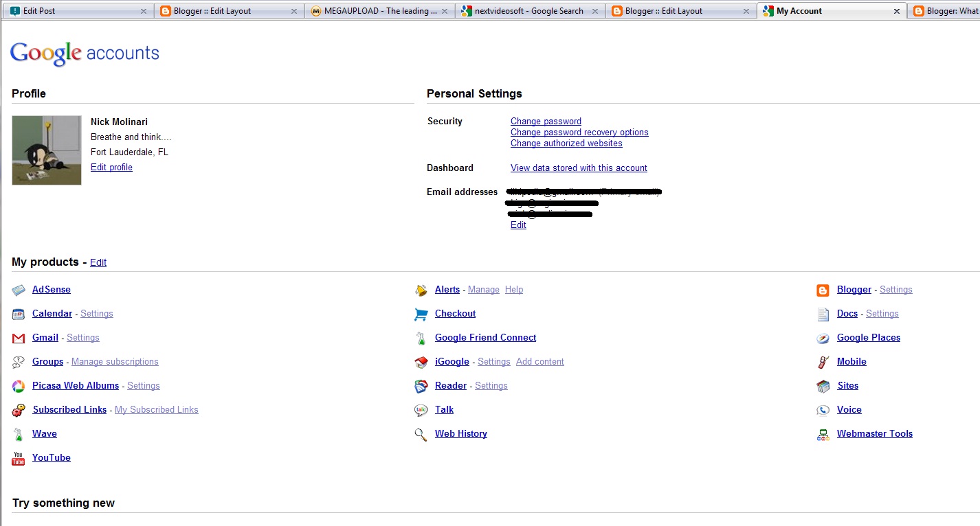Click the Voice phone icon

click(823, 410)
